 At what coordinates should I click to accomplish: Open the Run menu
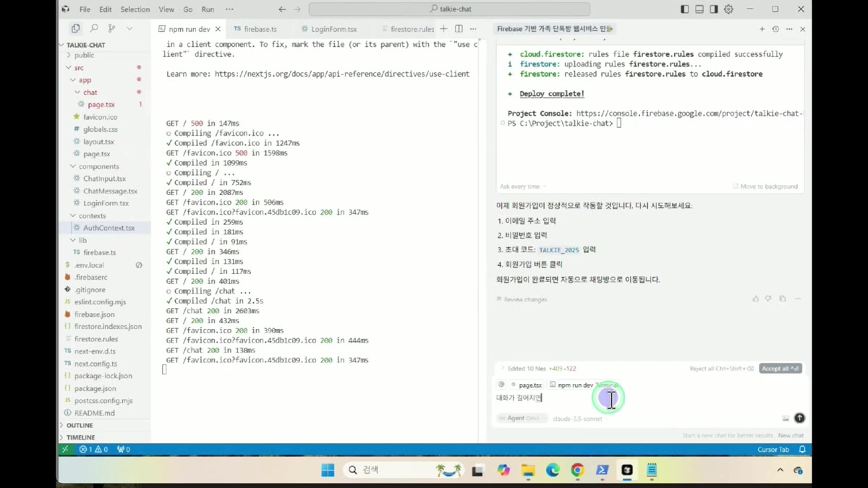[x=208, y=9]
